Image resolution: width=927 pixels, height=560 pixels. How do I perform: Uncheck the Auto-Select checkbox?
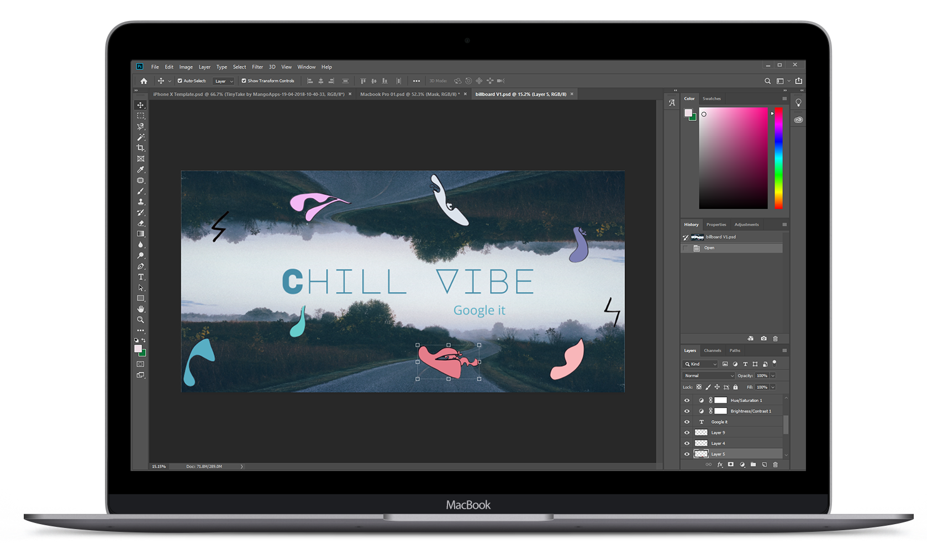(x=180, y=81)
